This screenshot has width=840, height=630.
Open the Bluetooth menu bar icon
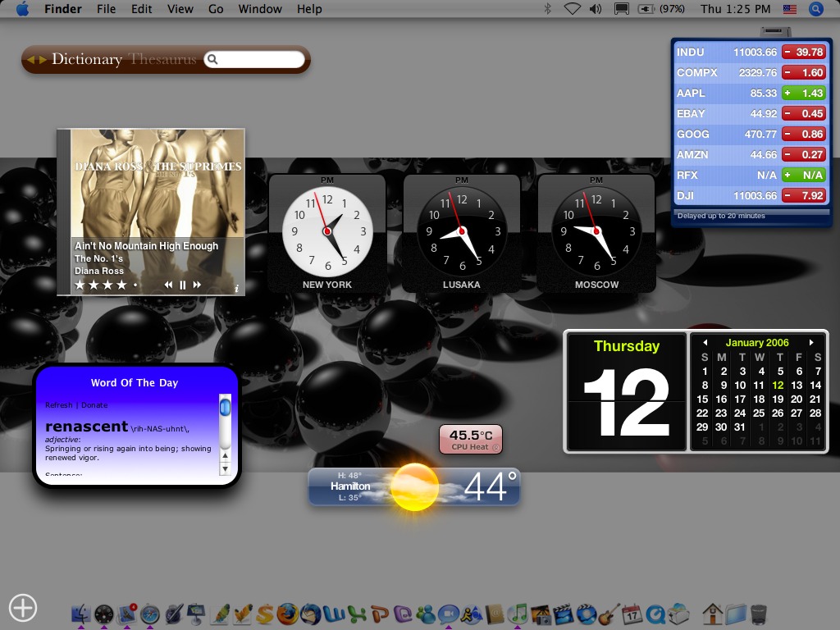547,8
